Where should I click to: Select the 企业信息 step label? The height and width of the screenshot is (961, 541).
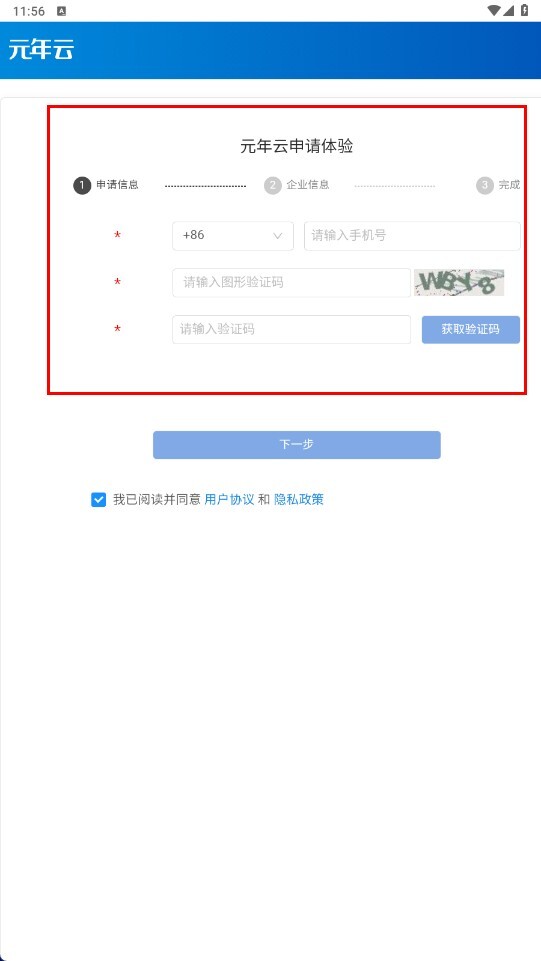tap(308, 185)
